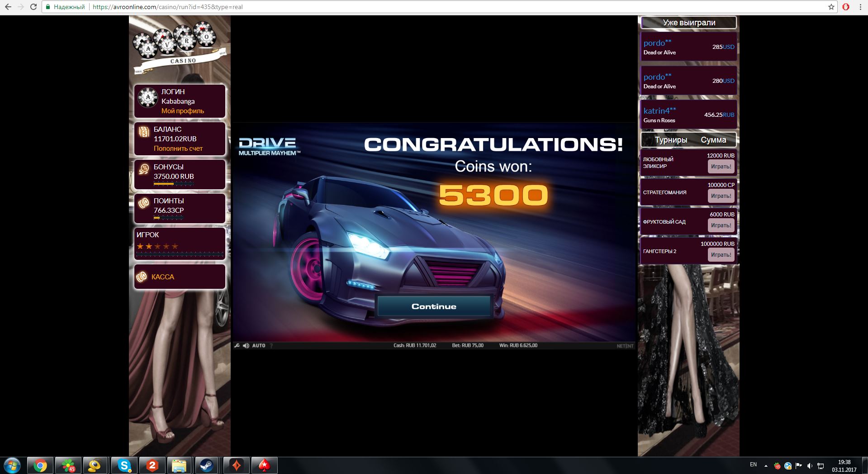This screenshot has height=474, width=868.
Task: Join the Гангстеры 2 tournament
Action: [x=721, y=255]
